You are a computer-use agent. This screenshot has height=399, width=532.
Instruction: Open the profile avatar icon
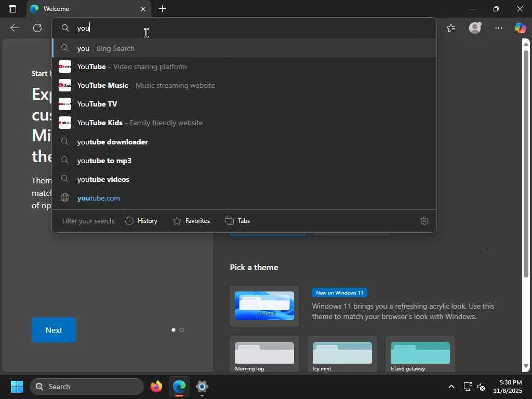click(x=475, y=28)
